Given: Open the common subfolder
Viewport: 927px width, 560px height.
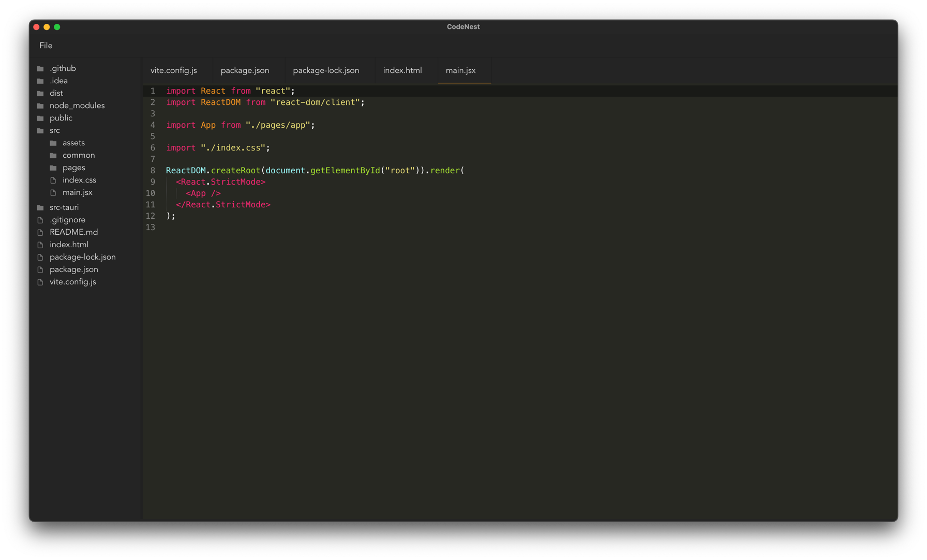Looking at the screenshot, I should click(79, 155).
